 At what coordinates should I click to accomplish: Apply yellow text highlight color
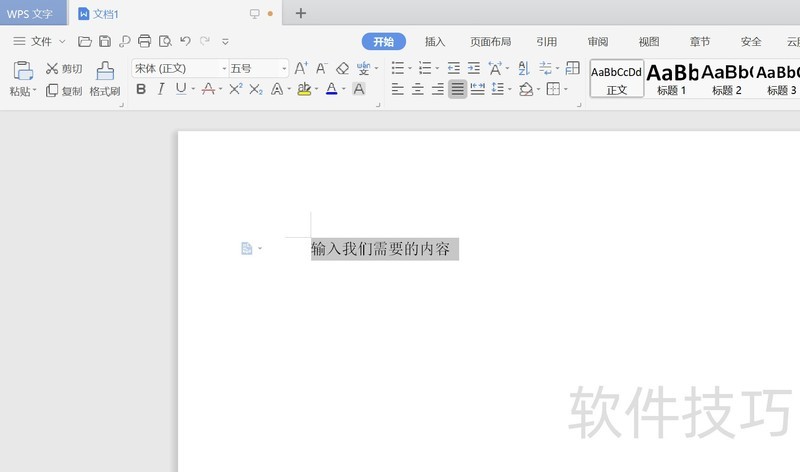(x=304, y=89)
